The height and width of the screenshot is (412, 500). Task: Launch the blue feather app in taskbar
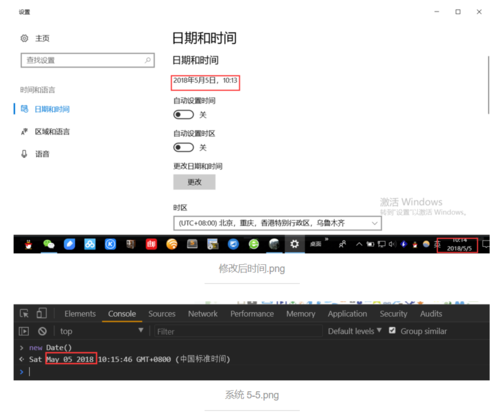point(69,244)
